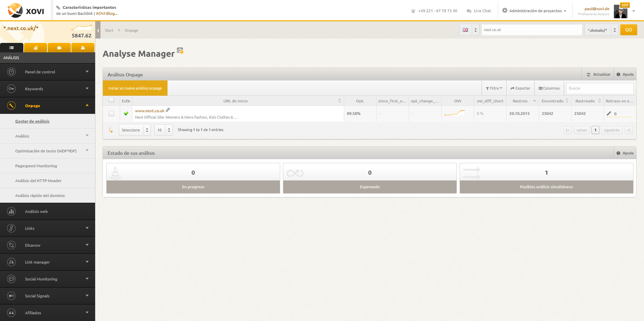
Task: Click the 177 notification badge
Action: [625, 5]
